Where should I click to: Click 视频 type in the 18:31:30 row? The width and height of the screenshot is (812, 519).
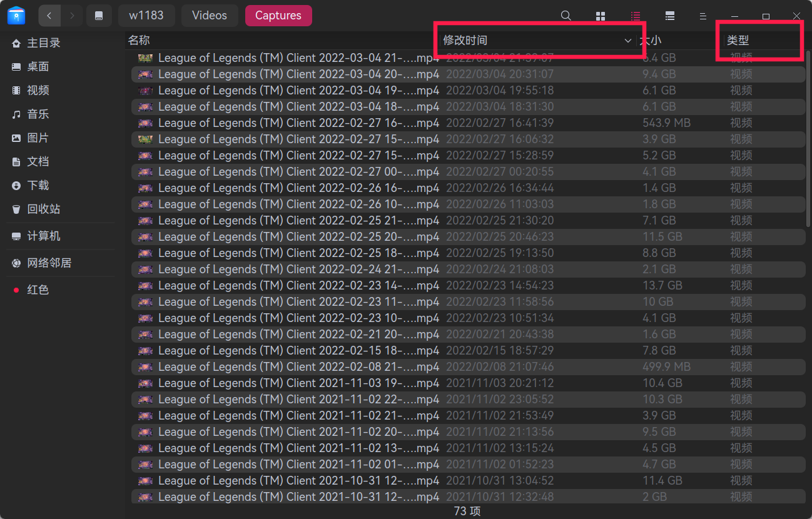tap(741, 107)
